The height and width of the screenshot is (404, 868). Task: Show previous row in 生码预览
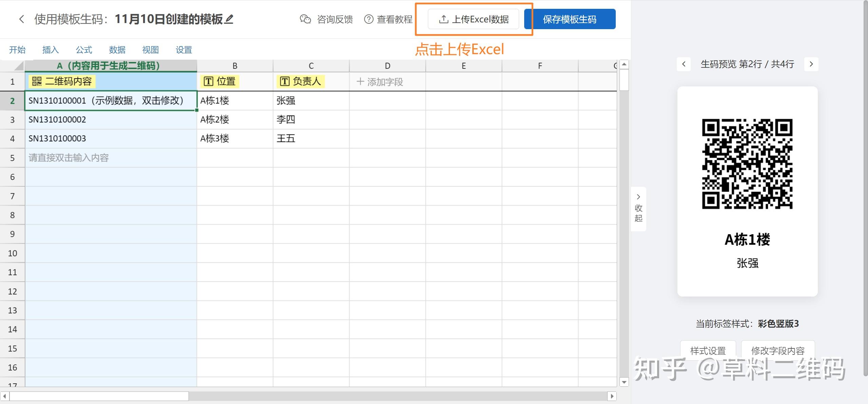pyautogui.click(x=684, y=64)
